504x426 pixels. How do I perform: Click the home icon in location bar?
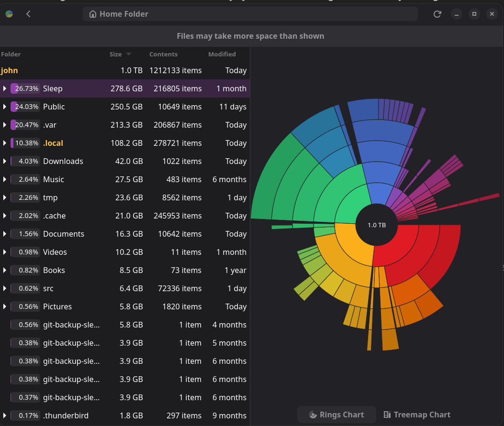pos(92,14)
